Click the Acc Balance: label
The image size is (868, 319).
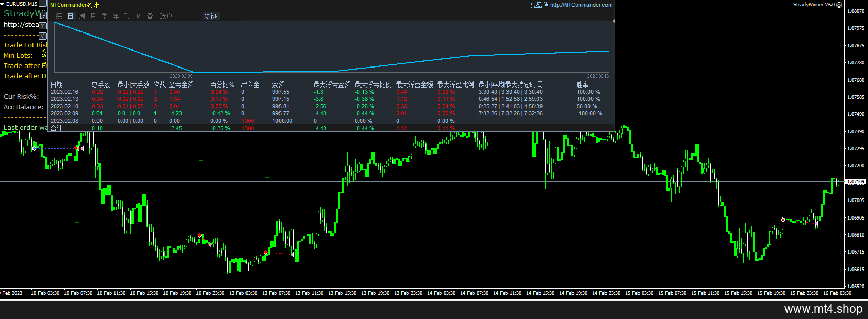tap(24, 107)
